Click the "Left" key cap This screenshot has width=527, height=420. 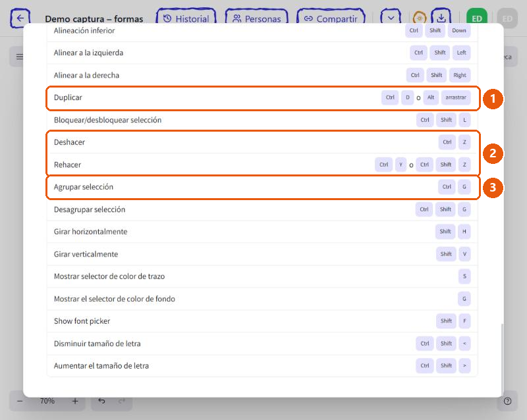pos(461,53)
